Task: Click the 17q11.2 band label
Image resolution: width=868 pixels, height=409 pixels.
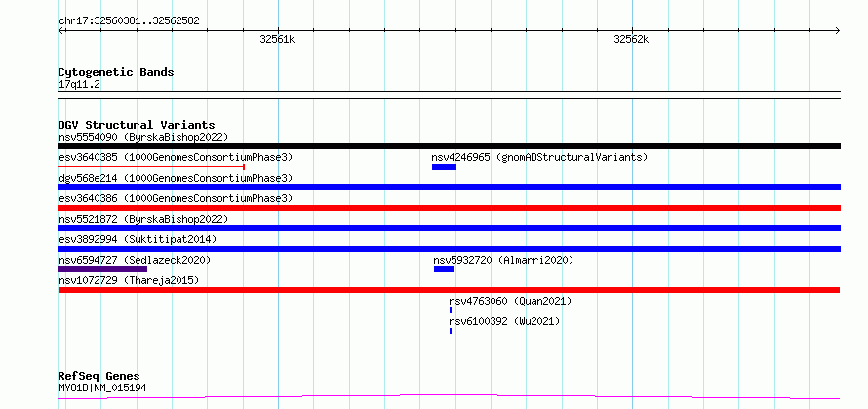Action: click(x=79, y=85)
